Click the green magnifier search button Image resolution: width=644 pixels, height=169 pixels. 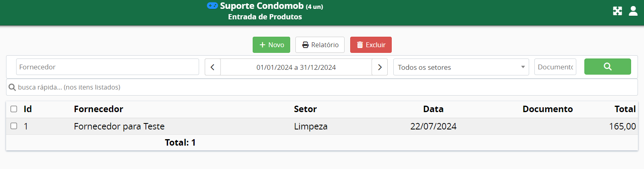coord(607,67)
